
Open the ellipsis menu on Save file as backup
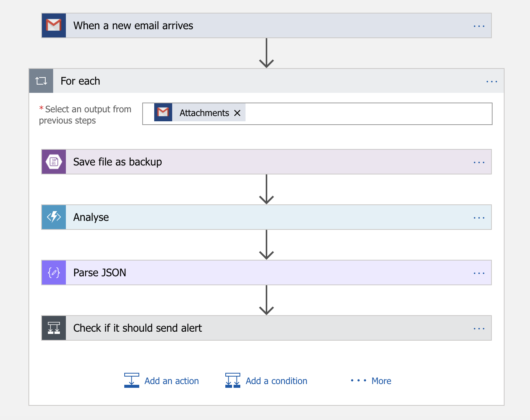pyautogui.click(x=479, y=162)
